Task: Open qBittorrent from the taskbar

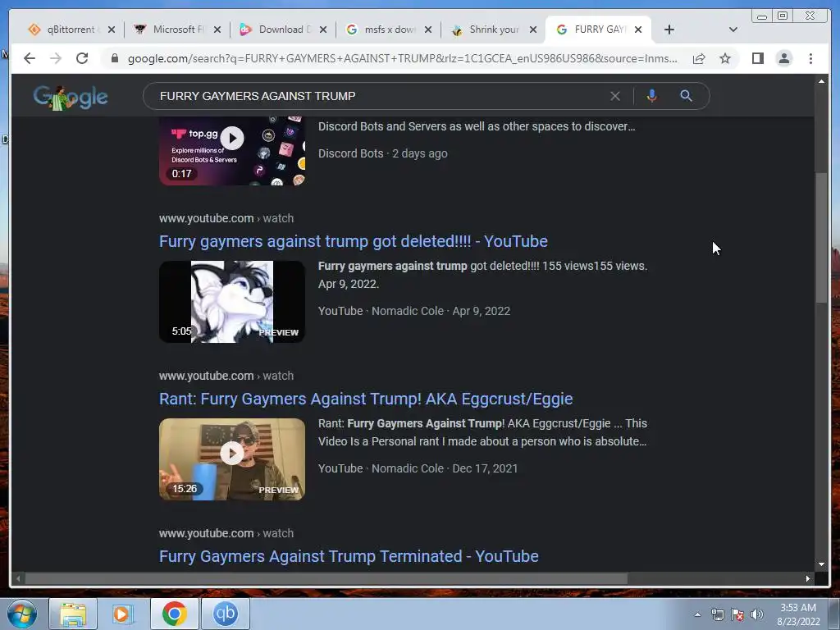Action: (x=225, y=614)
